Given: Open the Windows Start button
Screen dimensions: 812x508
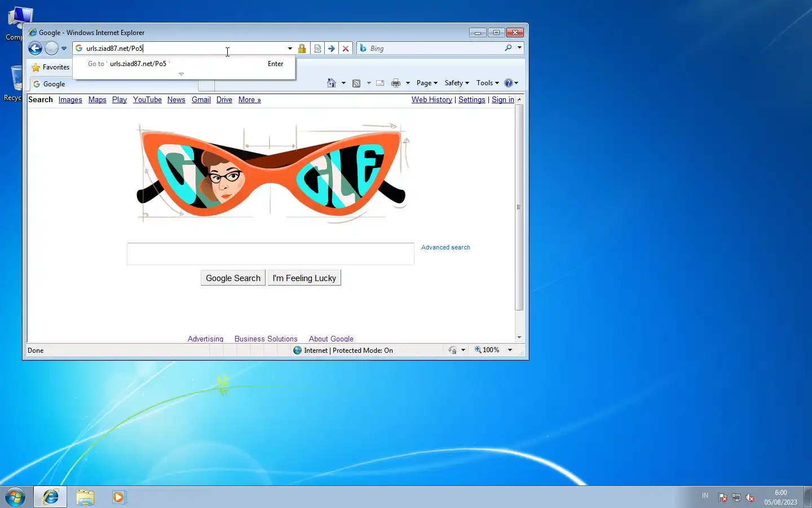Looking at the screenshot, I should click(15, 497).
